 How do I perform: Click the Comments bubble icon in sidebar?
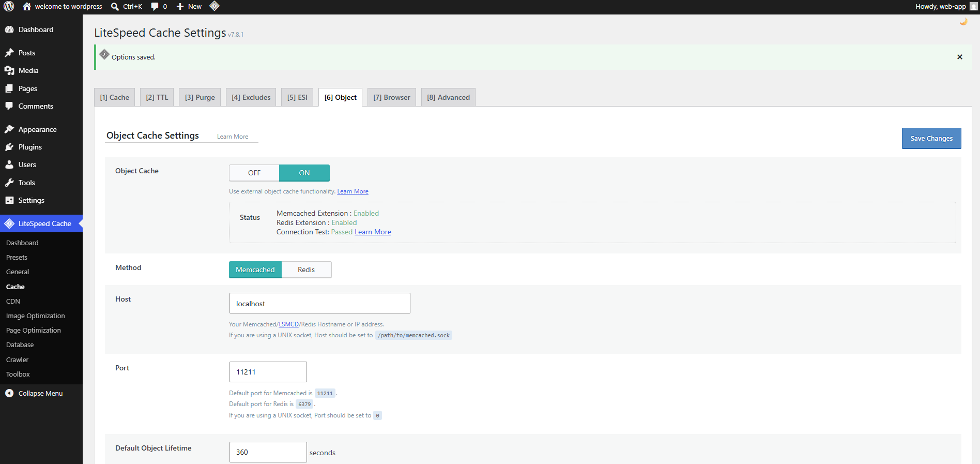[9, 106]
